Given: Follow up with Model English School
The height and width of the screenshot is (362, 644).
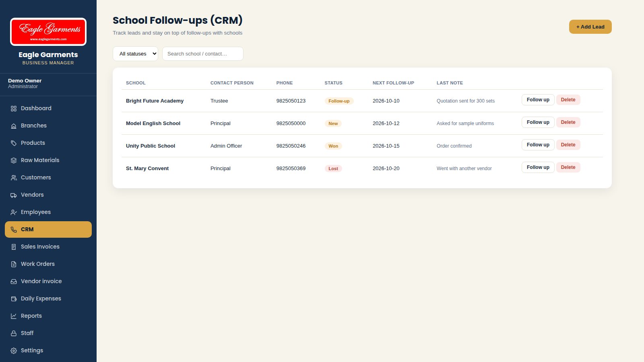Looking at the screenshot, I should pos(538,122).
